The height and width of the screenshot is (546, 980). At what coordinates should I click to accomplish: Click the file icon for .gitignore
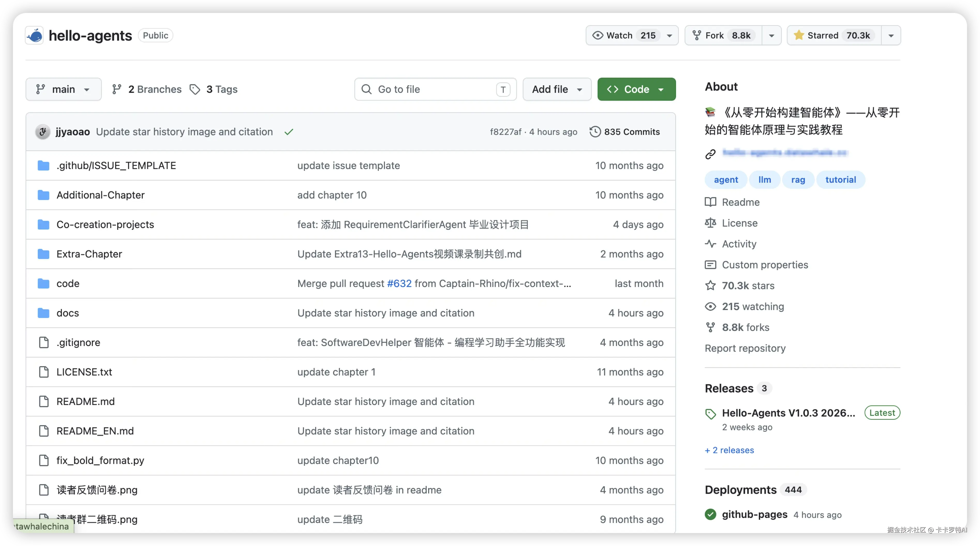tap(44, 342)
